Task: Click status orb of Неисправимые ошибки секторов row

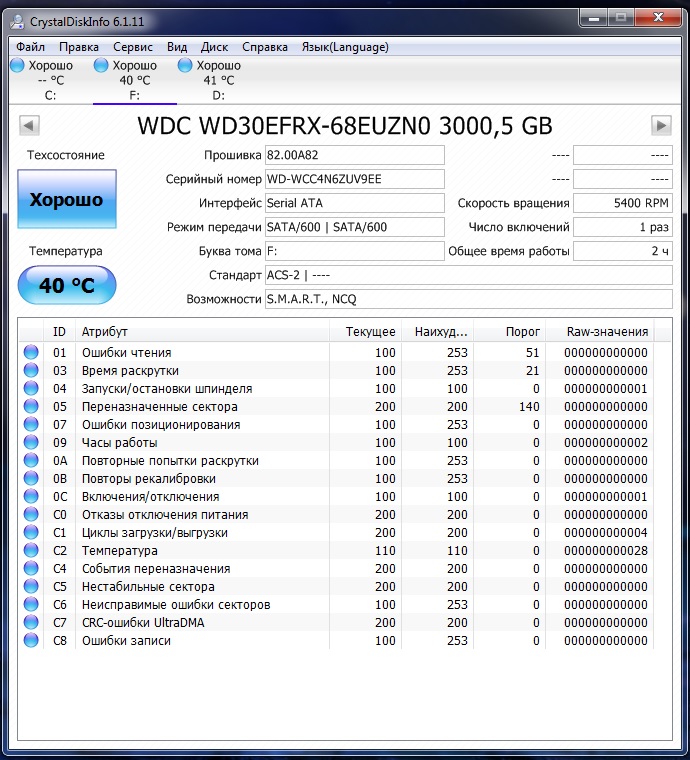Action: click(31, 604)
